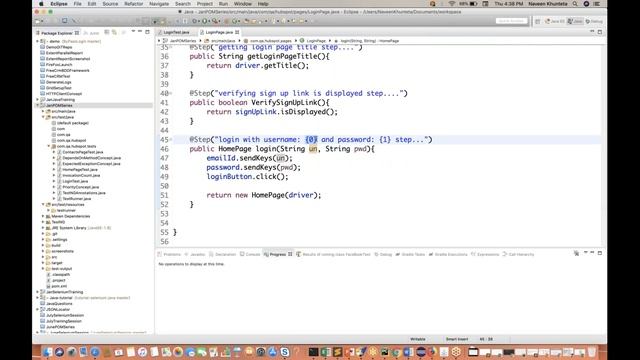Toggle Link with Editor in Package Explorer

point(114,32)
